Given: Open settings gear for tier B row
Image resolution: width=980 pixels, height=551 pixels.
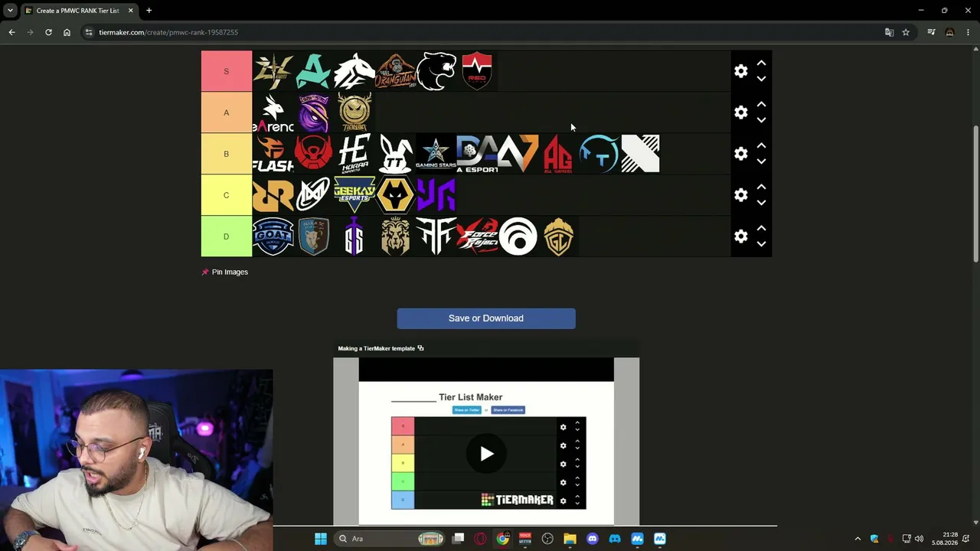Looking at the screenshot, I should pyautogui.click(x=740, y=154).
